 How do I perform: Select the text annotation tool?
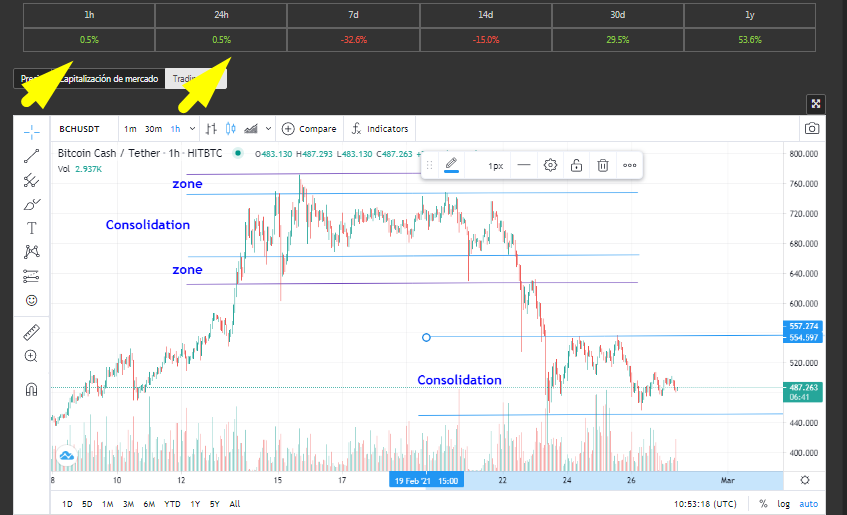(x=31, y=228)
